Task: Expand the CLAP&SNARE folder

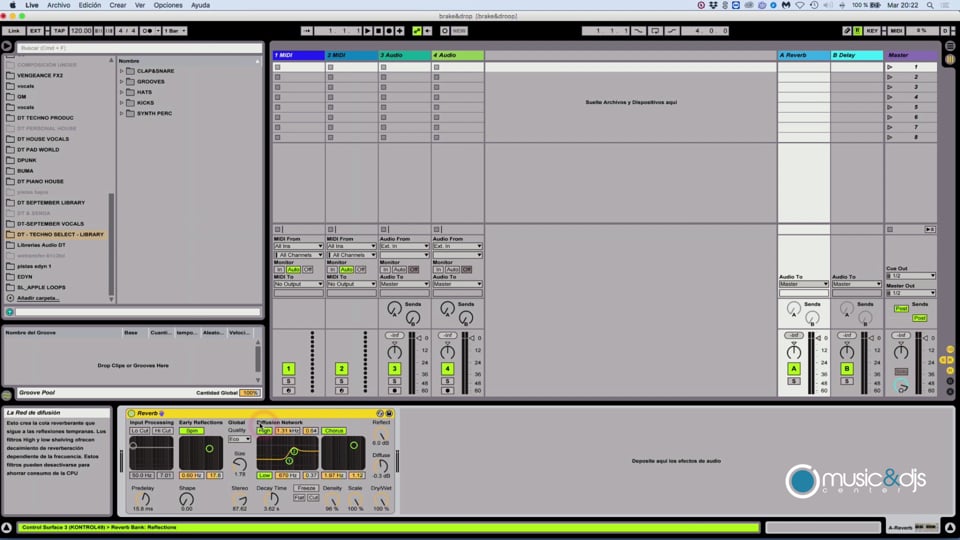Action: (121, 71)
